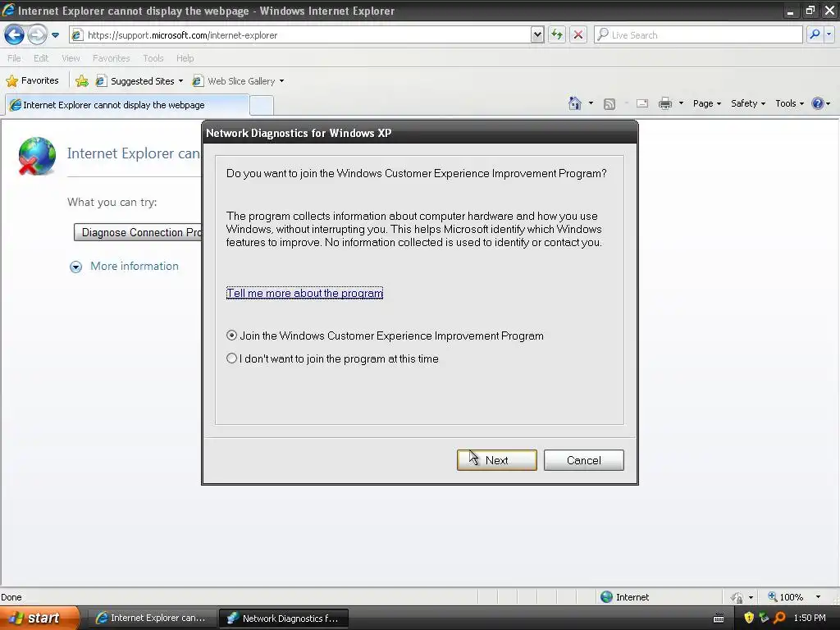Screen dimensions: 840x630
Task: Click the Back navigation arrow button
Action: [x=15, y=34]
